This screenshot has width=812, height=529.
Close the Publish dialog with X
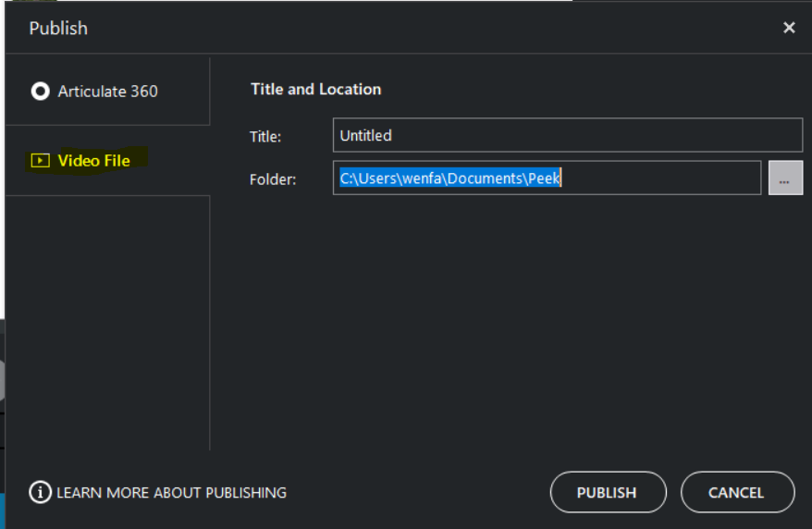789,28
